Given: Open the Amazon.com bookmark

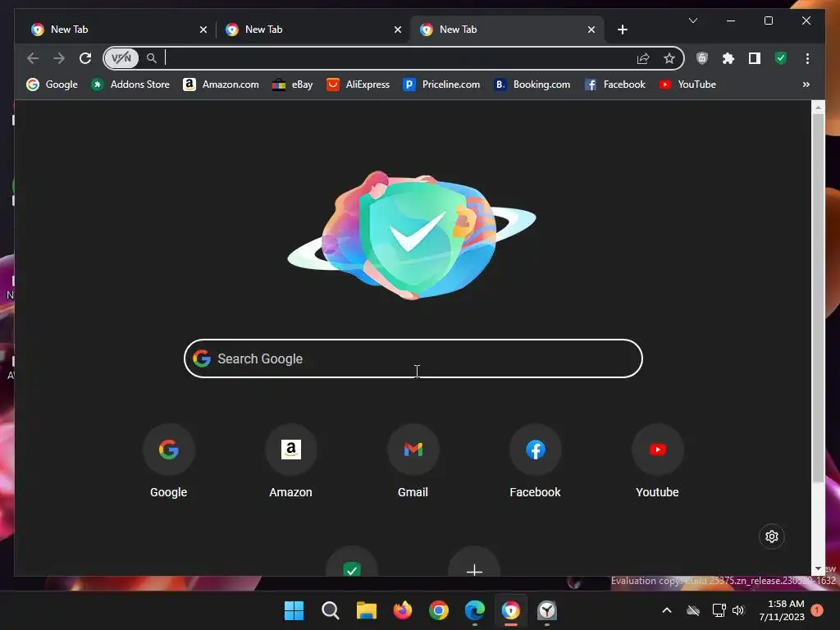Looking at the screenshot, I should pyautogui.click(x=221, y=84).
